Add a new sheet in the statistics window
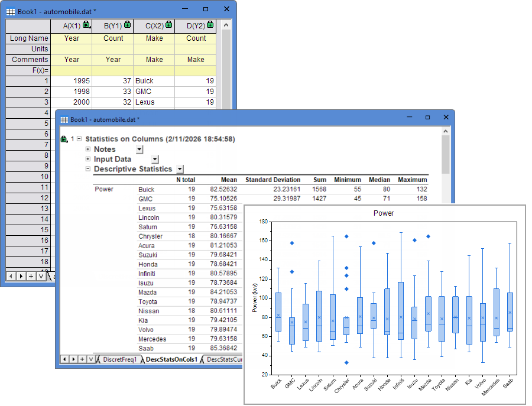Image resolution: width=532 pixels, height=406 pixels. coord(82,359)
